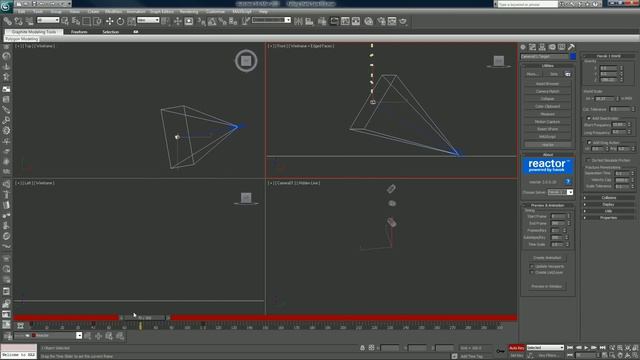Click the Camera Match utility button
The width and height of the screenshot is (640, 360).
[x=547, y=91]
